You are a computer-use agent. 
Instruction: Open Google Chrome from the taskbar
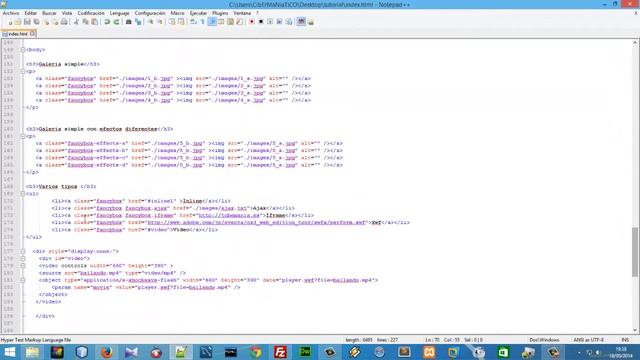(x=256, y=352)
